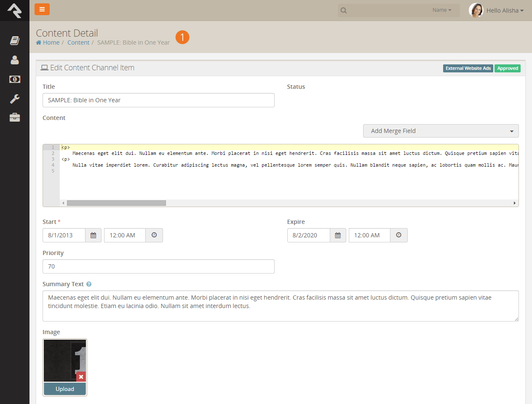
Task: Click the Title text field
Action: pyautogui.click(x=158, y=100)
